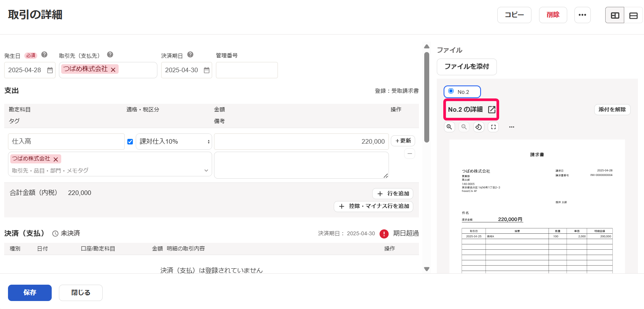Viewport: 644px width, 309px height.
Task: Zoom in on the invoice preview
Action: (x=449, y=127)
